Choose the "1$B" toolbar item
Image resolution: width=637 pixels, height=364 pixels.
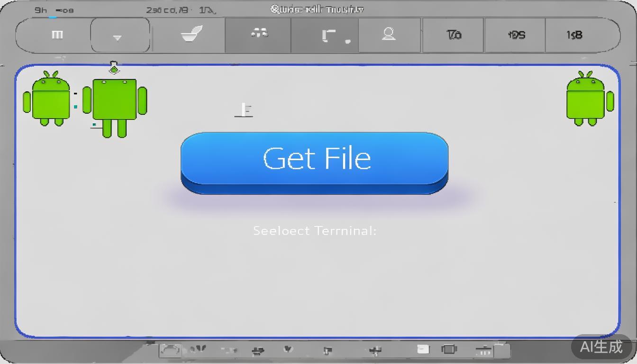[x=574, y=35]
